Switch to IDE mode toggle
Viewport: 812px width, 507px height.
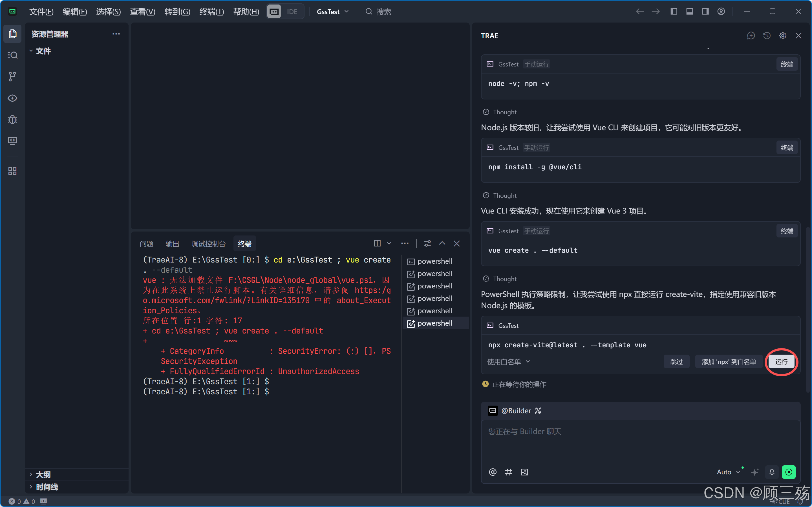292,12
